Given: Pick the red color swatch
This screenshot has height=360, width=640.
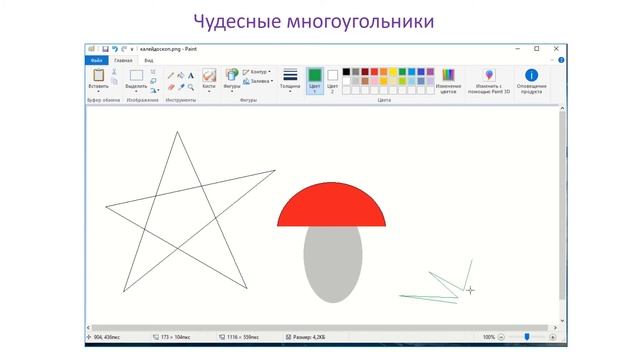Looking at the screenshot, I should point(374,72).
